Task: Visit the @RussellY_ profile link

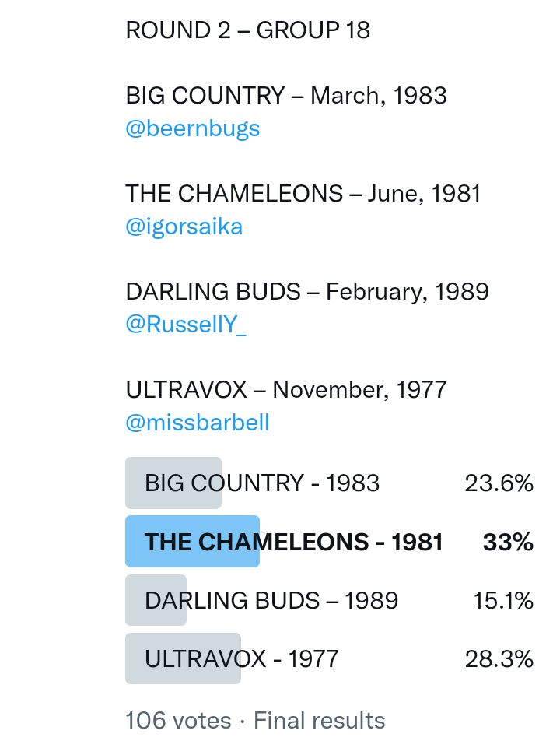Action: click(x=186, y=325)
